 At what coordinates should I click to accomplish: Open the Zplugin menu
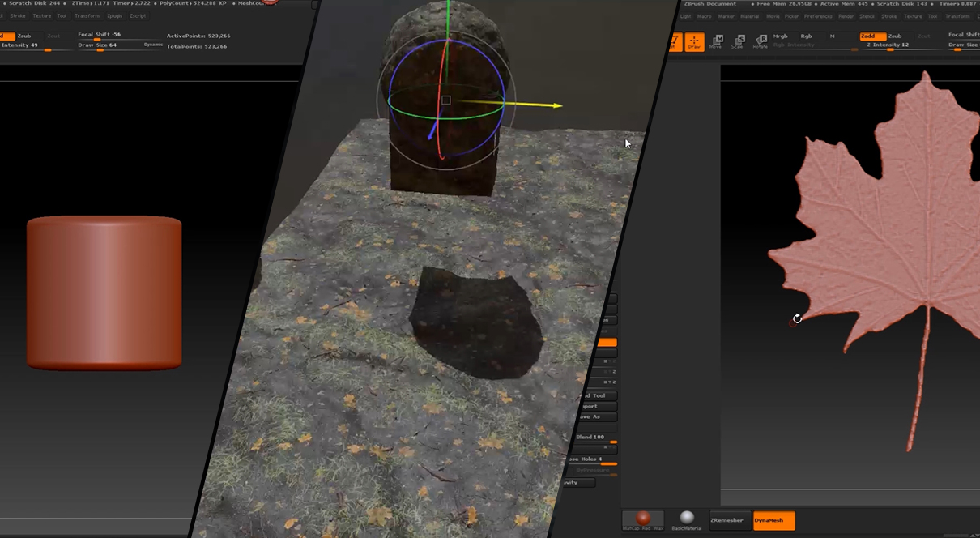[114, 15]
